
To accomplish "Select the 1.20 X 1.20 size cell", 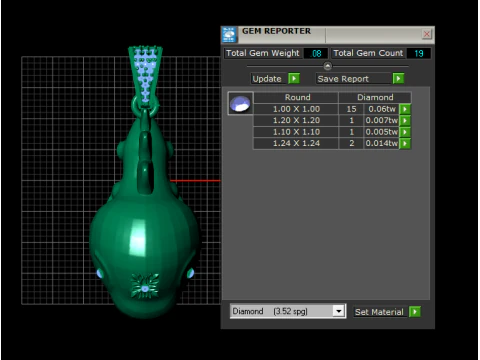I will coord(296,120).
